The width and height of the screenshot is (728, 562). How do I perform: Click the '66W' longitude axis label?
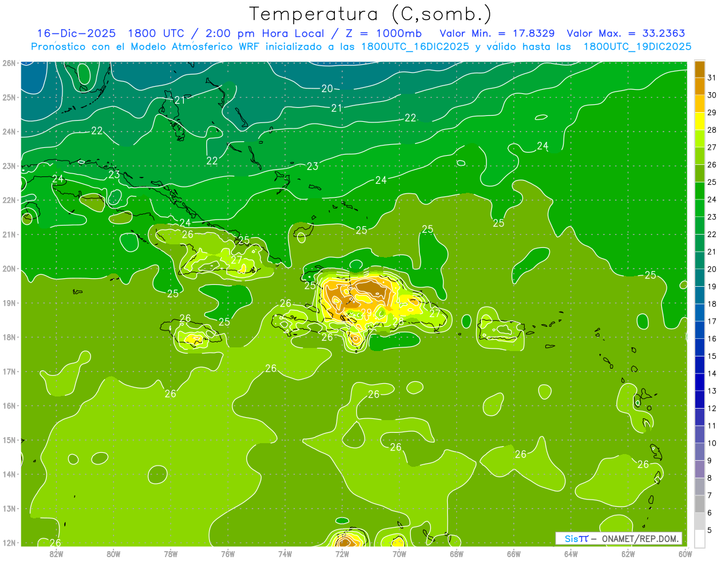[514, 554]
